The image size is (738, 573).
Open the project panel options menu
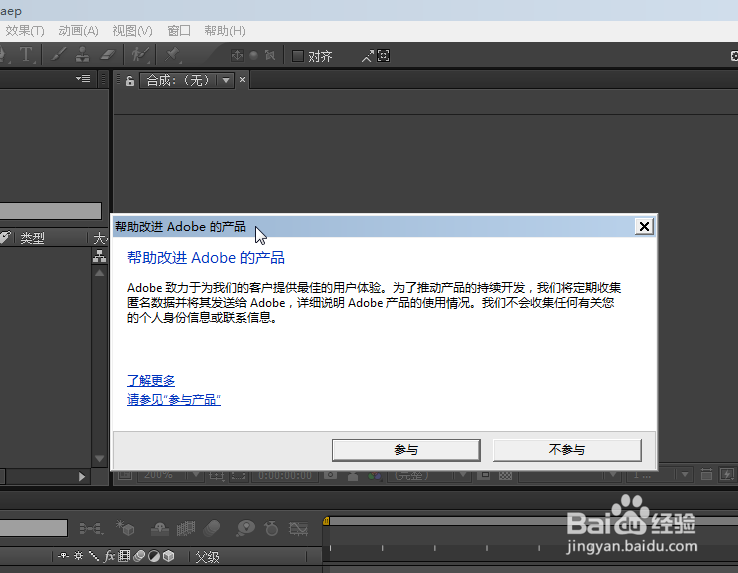(x=83, y=79)
